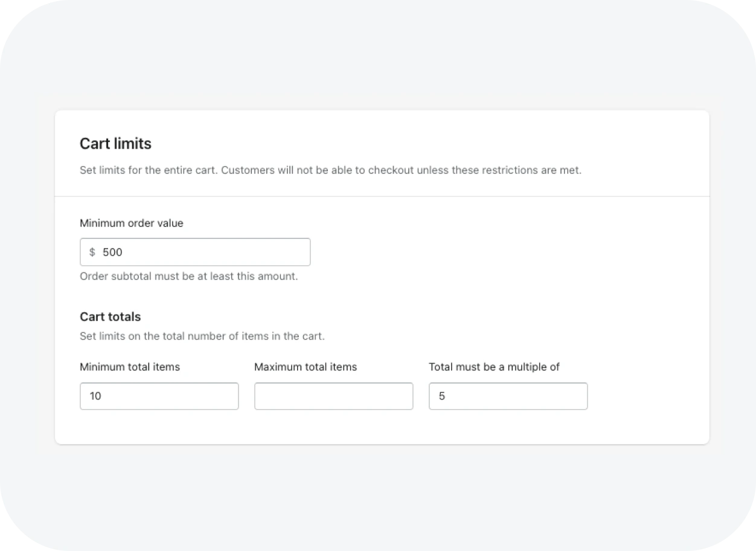
Task: Click the "Cart limits" heading
Action: point(115,144)
